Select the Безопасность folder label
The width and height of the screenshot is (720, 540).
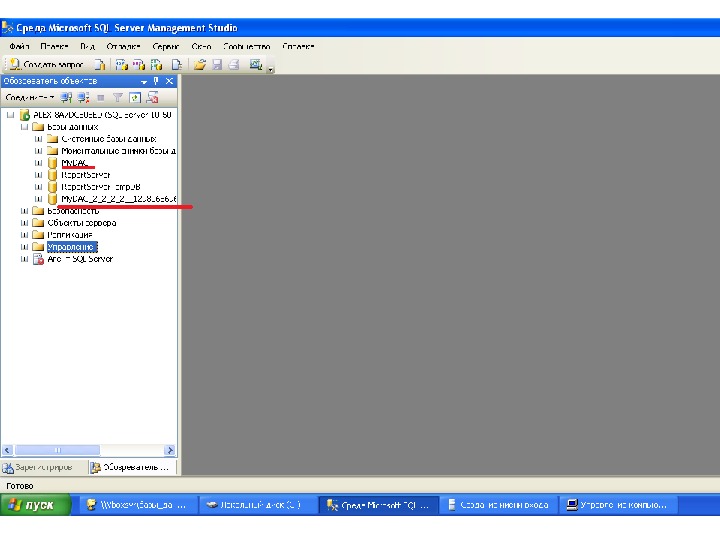point(73,211)
